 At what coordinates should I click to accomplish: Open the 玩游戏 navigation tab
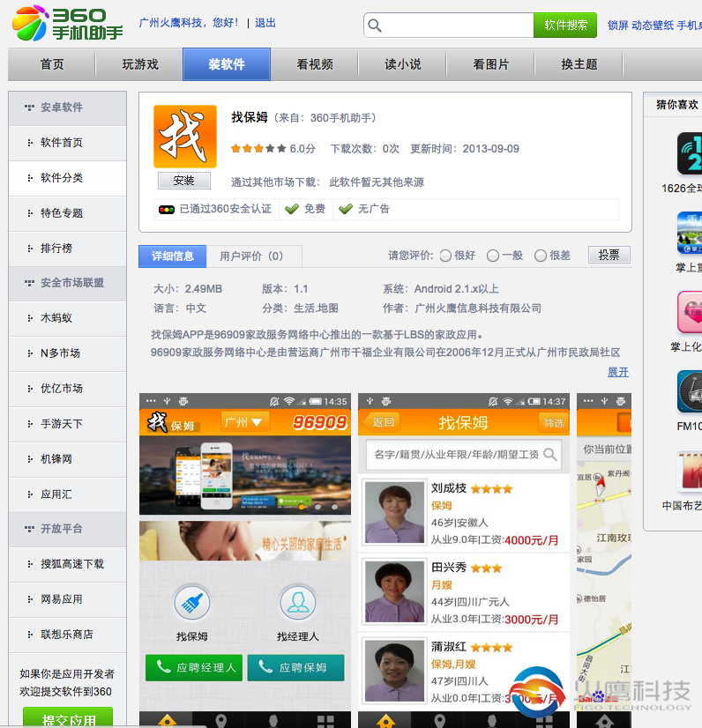[140, 64]
